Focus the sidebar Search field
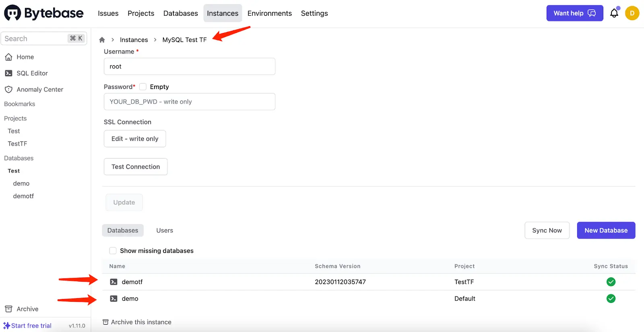644x332 pixels. [x=44, y=39]
